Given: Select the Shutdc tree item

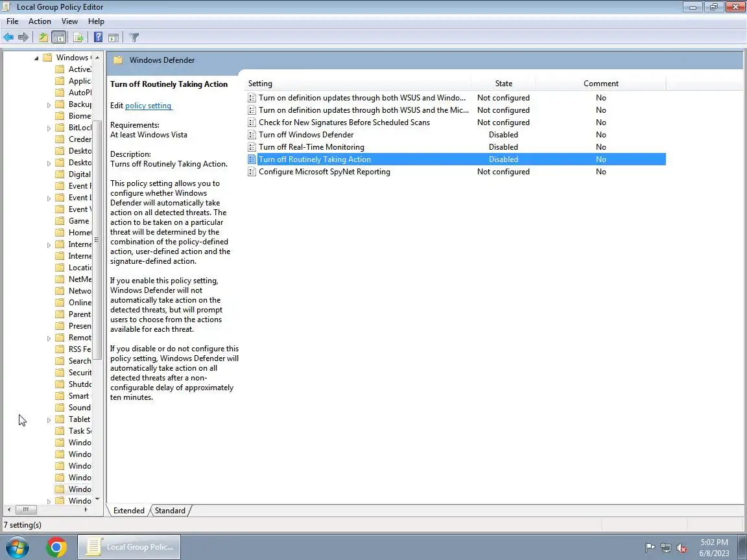Looking at the screenshot, I should pos(80,384).
